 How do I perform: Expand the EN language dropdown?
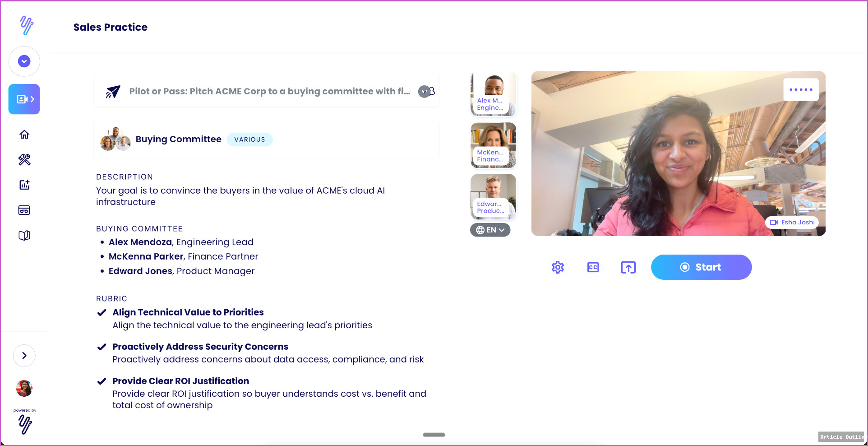(490, 230)
